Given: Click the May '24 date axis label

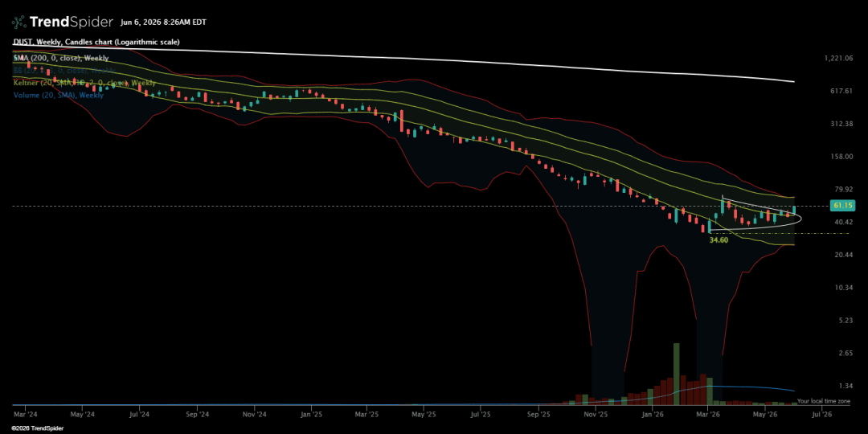Looking at the screenshot, I should (81, 414).
